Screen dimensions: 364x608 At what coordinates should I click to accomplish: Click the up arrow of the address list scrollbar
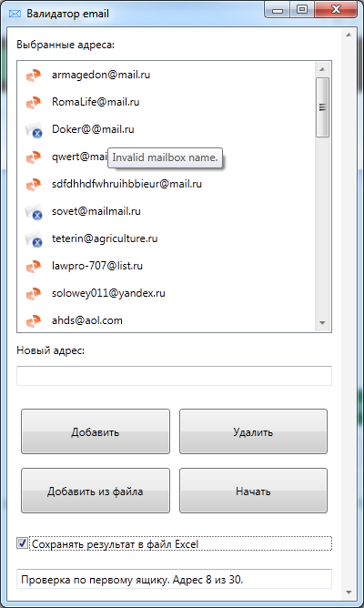point(322,69)
